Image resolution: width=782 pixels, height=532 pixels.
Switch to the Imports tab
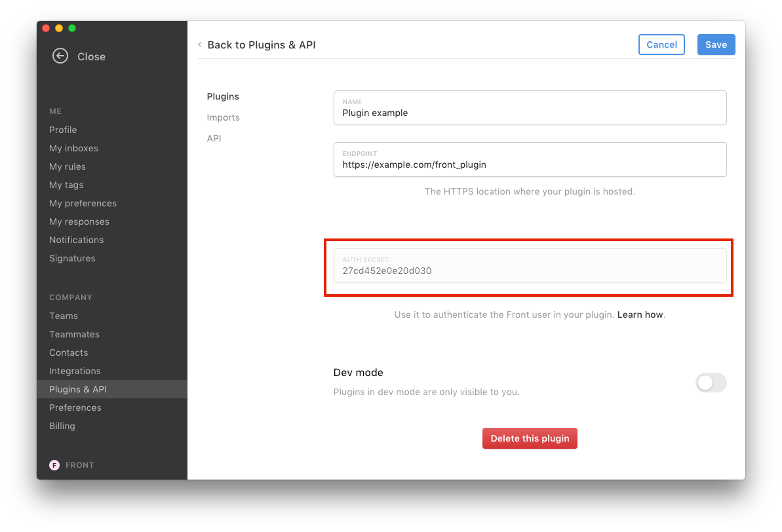click(224, 118)
